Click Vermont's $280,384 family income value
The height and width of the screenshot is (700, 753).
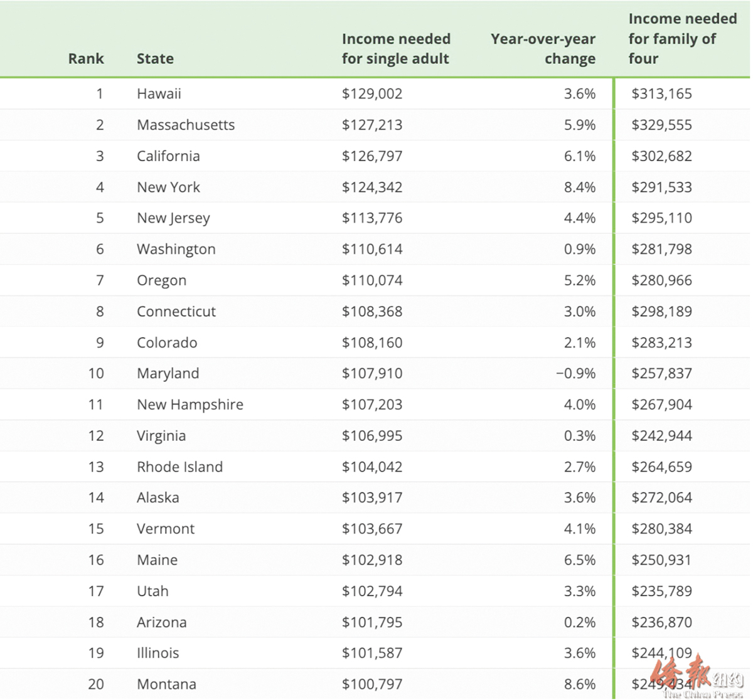(662, 529)
